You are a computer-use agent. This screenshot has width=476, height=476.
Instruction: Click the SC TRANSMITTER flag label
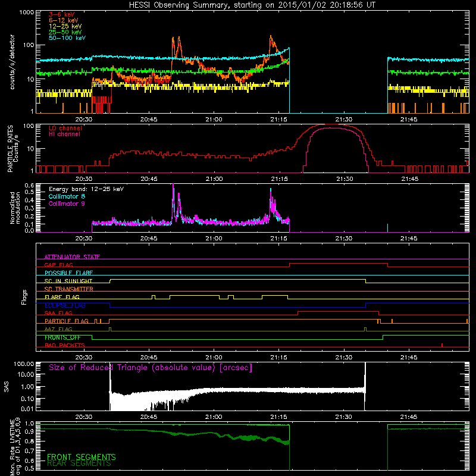click(69, 289)
